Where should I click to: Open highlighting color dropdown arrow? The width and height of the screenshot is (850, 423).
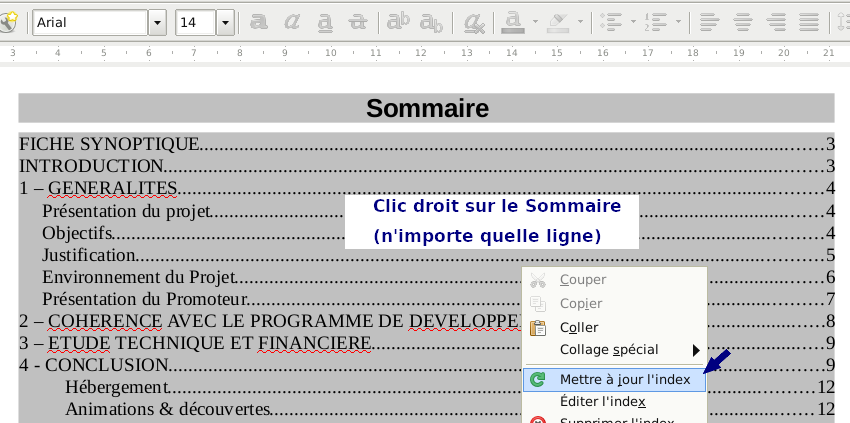click(x=580, y=22)
